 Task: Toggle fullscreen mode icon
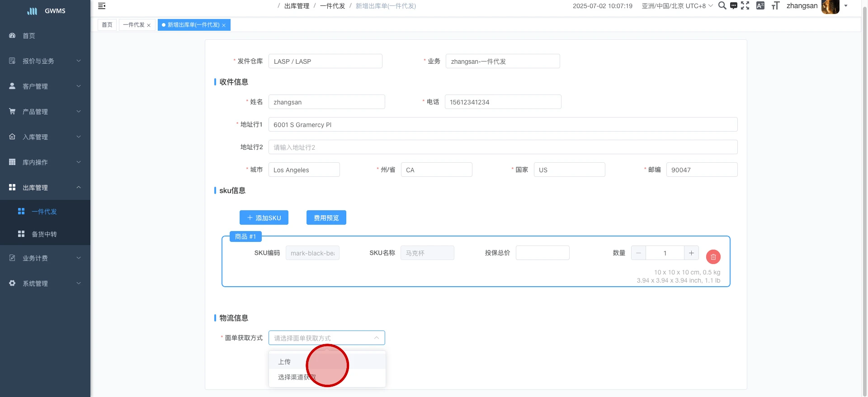tap(745, 5)
